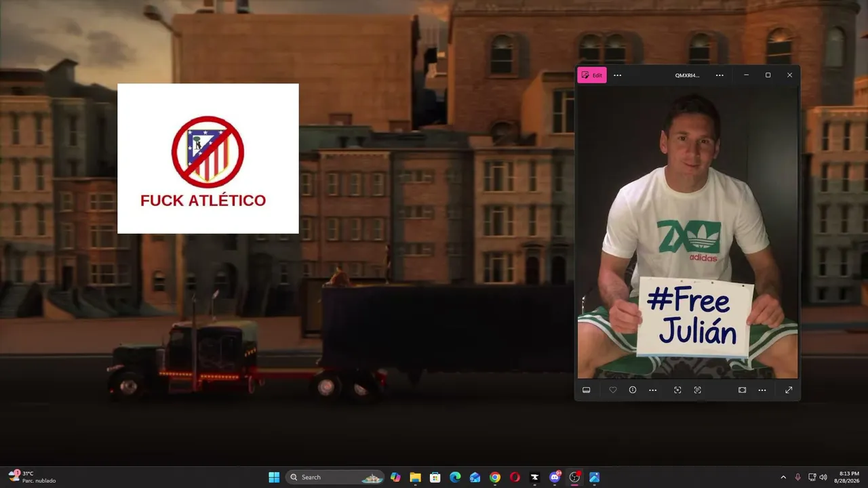This screenshot has height=488, width=868.
Task: Maximize the Photos window
Action: coord(768,75)
